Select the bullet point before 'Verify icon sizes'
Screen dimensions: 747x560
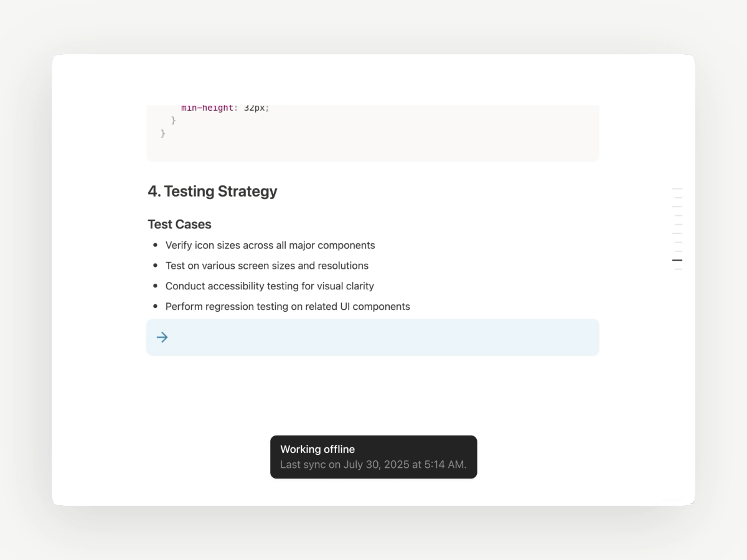(x=155, y=245)
